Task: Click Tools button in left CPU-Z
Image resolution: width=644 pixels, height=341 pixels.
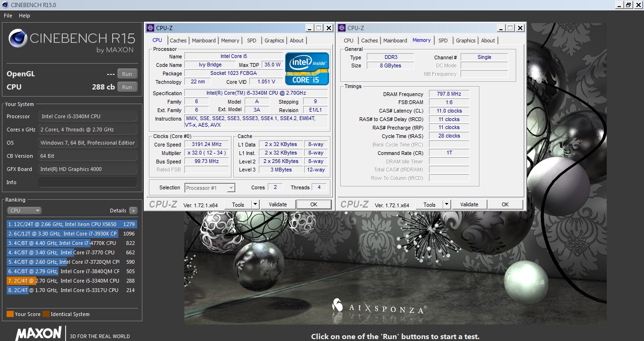Action: [238, 204]
